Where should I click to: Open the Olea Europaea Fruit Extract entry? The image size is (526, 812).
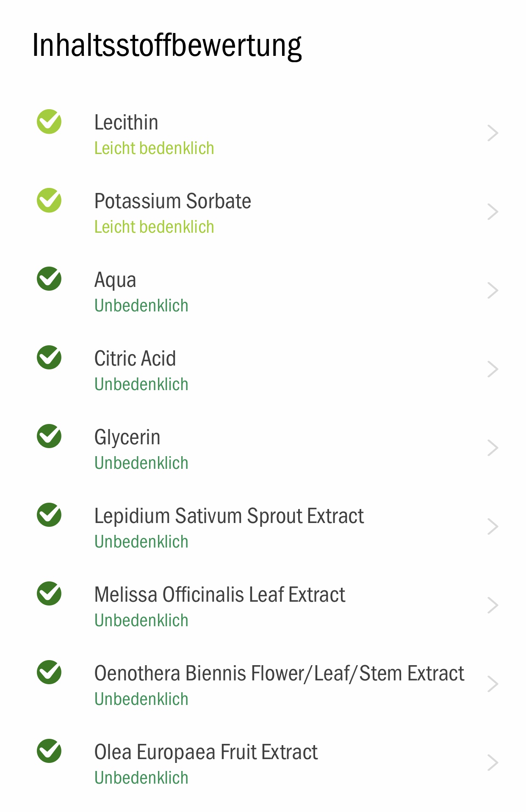click(x=263, y=763)
